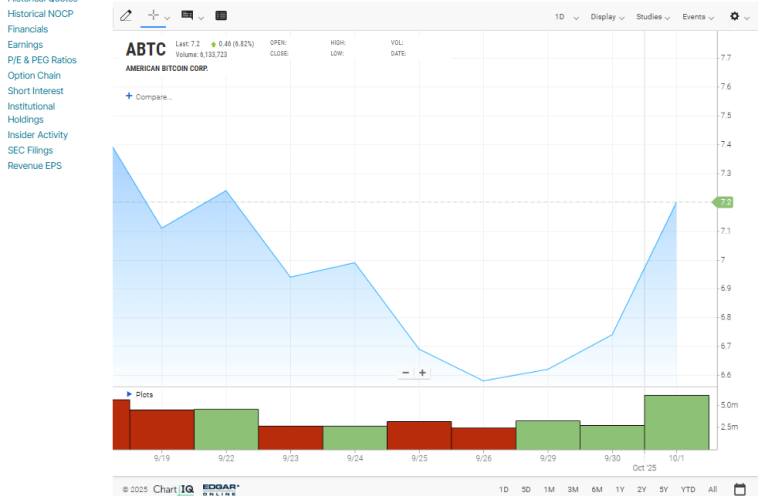
Task: Select the 6M range
Action: [597, 490]
